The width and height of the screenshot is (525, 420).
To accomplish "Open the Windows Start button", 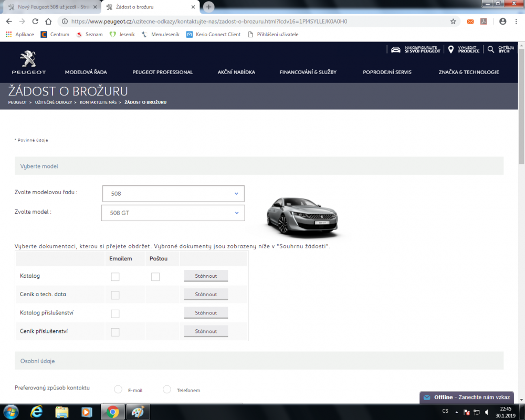I will pyautogui.click(x=10, y=412).
